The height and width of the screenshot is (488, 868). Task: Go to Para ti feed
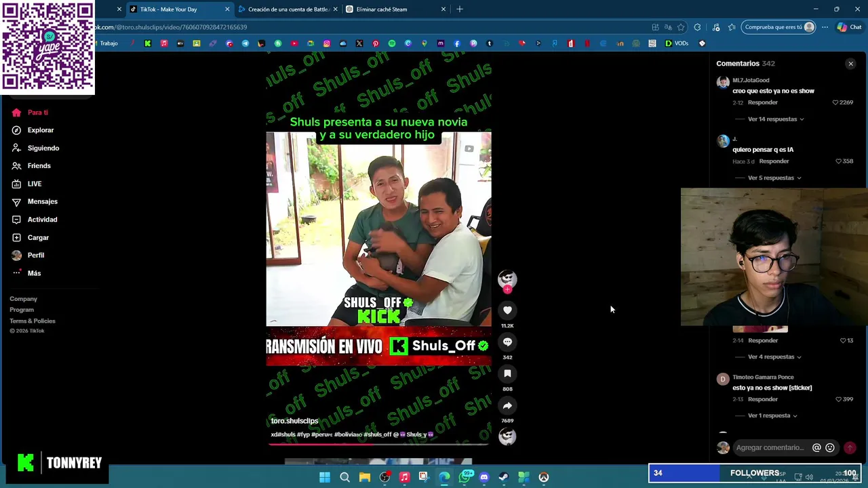(x=31, y=113)
